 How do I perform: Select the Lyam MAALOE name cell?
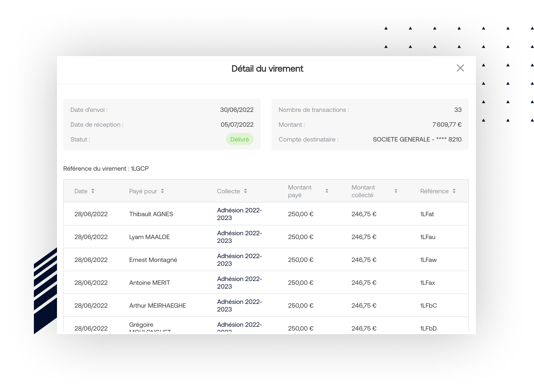click(x=149, y=237)
